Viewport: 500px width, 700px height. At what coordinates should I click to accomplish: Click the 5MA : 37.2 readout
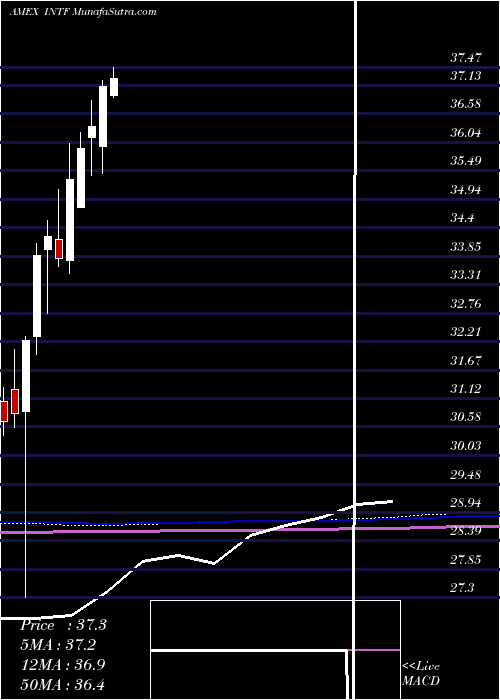tap(58, 645)
